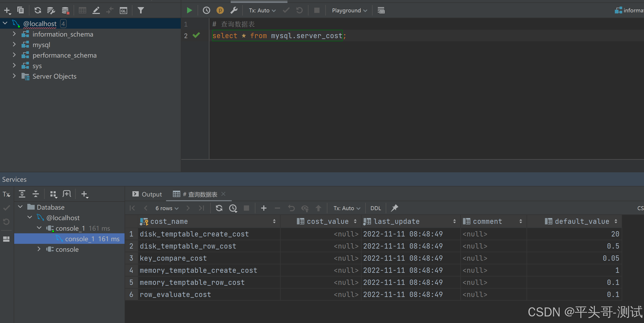Pin the result tab

(394, 208)
